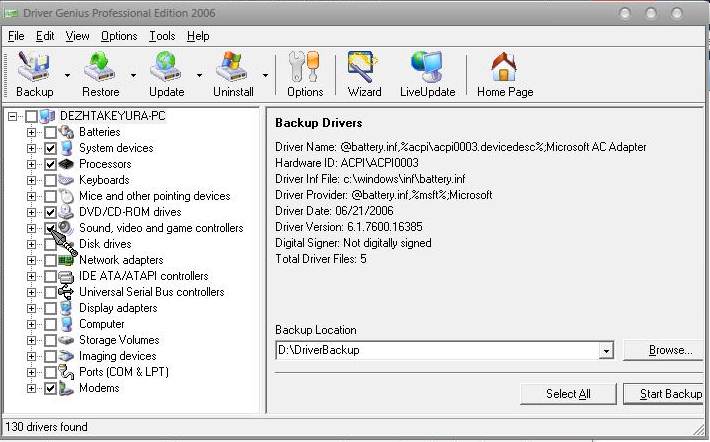Expand the Universal Serial Bus controllers node
The image size is (710, 442).
(31, 292)
